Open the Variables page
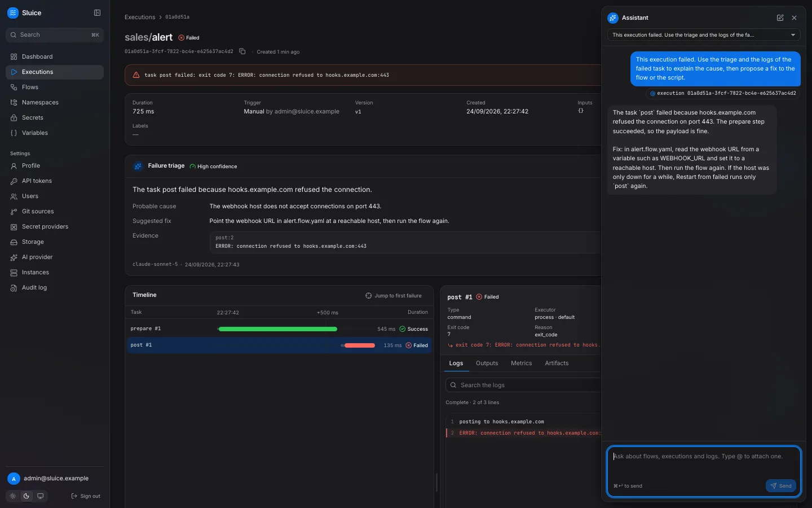Image resolution: width=812 pixels, height=508 pixels. 55,133
